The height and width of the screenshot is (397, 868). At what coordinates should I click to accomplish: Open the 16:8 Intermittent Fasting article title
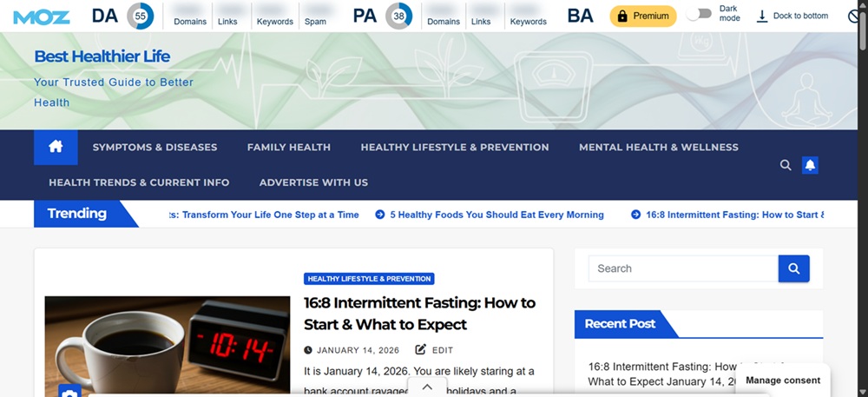tap(419, 314)
